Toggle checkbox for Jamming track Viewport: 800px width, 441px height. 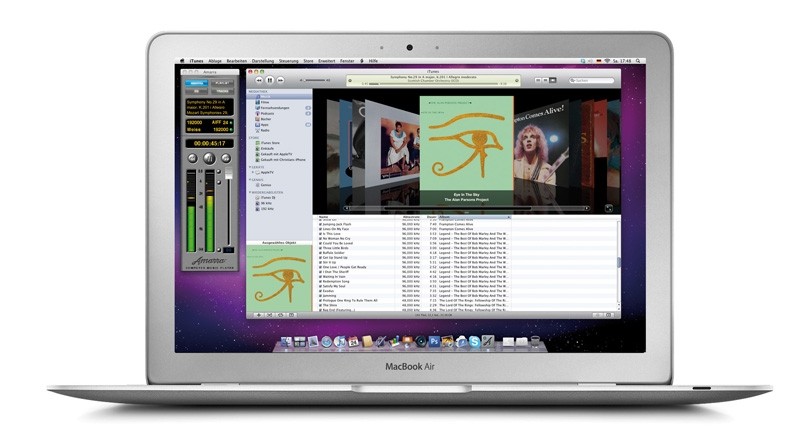coord(320,296)
